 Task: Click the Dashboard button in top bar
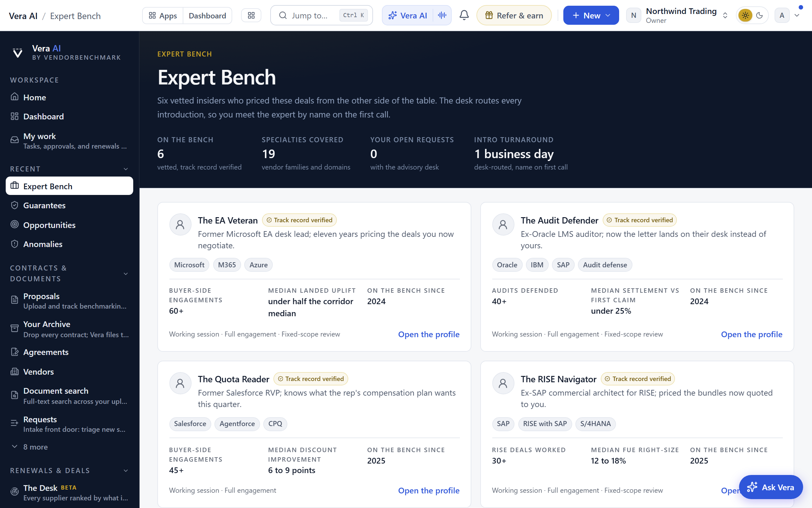(207, 16)
